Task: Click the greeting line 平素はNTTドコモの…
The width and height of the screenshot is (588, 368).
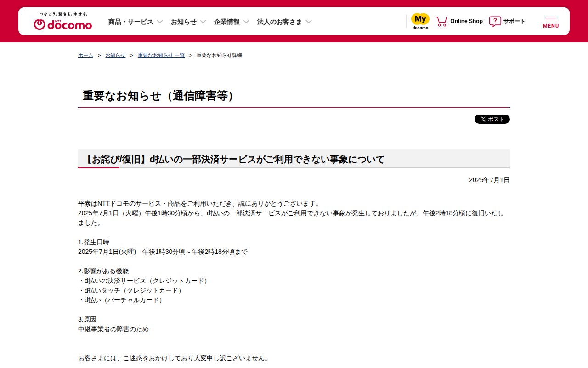Action: click(x=199, y=203)
